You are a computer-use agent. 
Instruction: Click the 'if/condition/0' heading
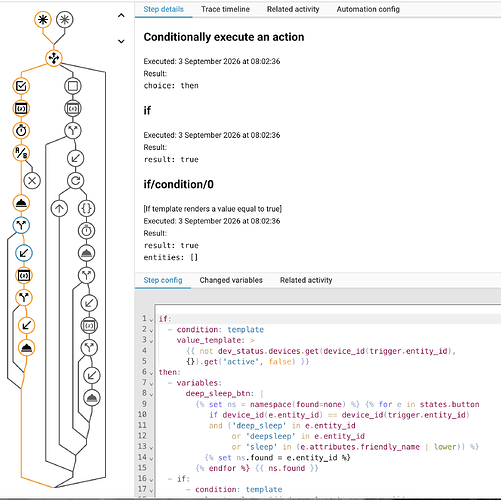179,184
